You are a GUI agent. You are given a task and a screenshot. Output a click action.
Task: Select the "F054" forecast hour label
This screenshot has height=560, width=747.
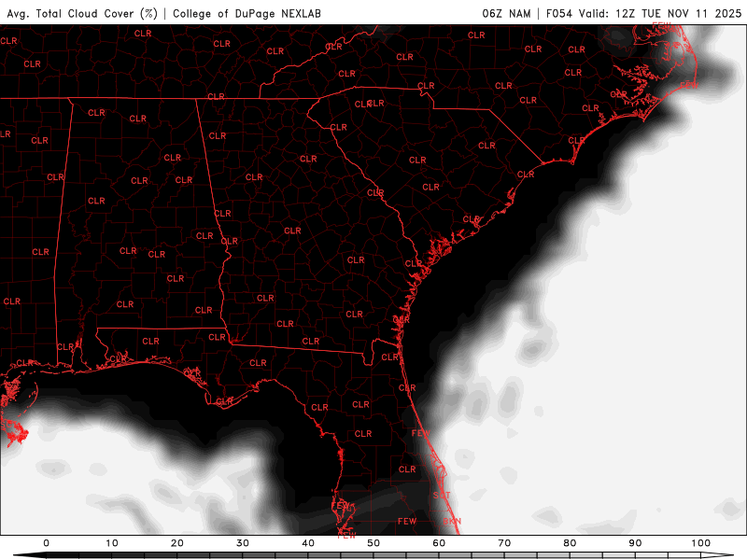click(559, 13)
